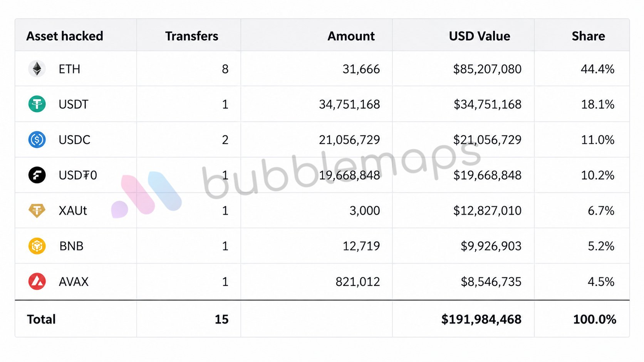Viewport: 644px width, 362px height.
Task: Click the ETH USD value $85,207,080
Action: (487, 69)
